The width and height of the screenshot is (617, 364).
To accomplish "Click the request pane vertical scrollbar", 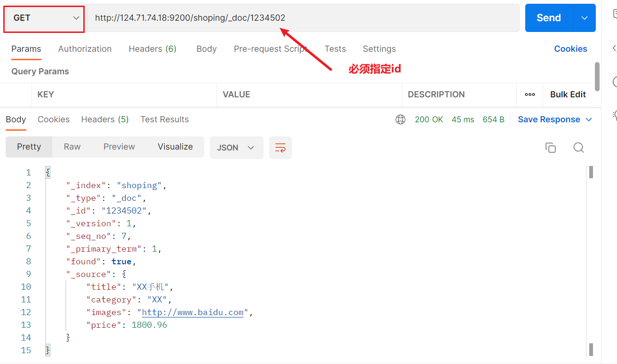I will pos(597,77).
